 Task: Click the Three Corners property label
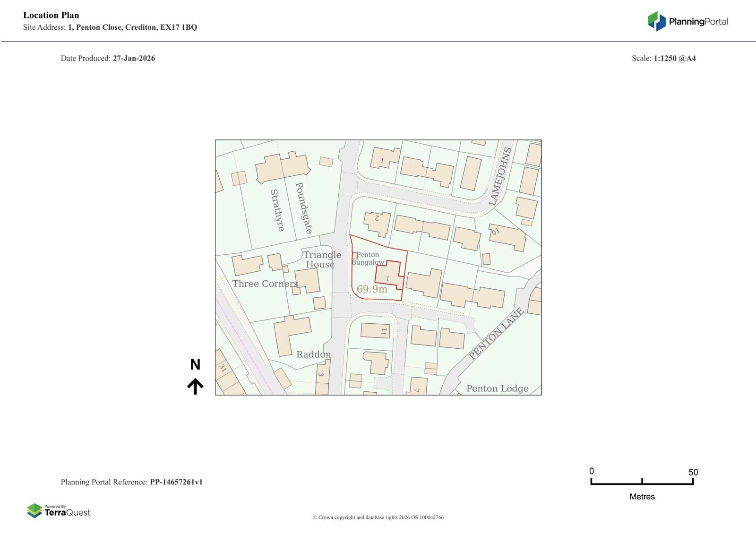[265, 284]
